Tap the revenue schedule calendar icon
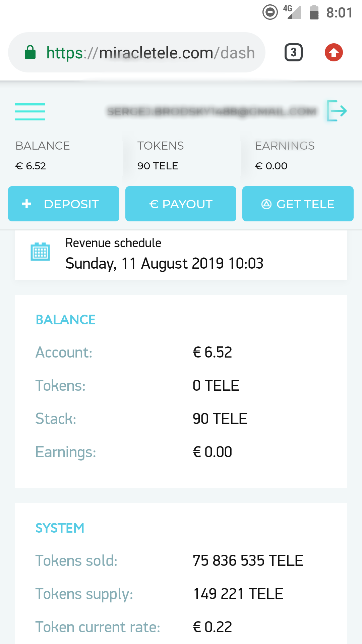The height and width of the screenshot is (644, 362). pyautogui.click(x=40, y=252)
